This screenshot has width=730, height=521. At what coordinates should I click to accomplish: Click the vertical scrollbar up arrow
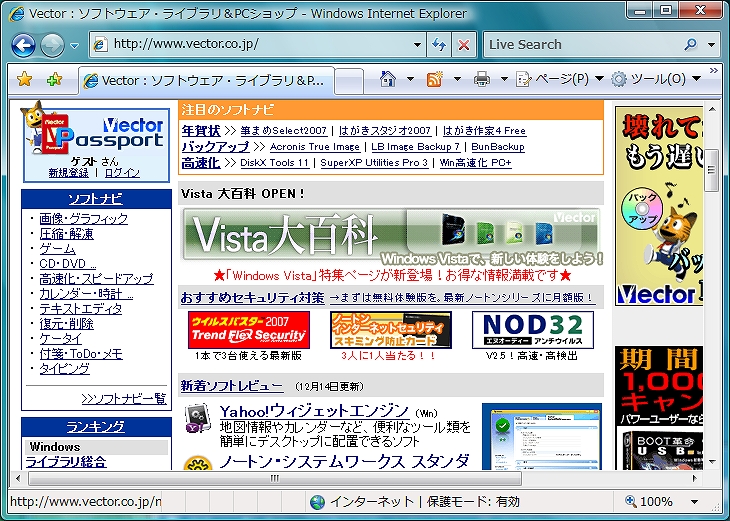tap(712, 110)
